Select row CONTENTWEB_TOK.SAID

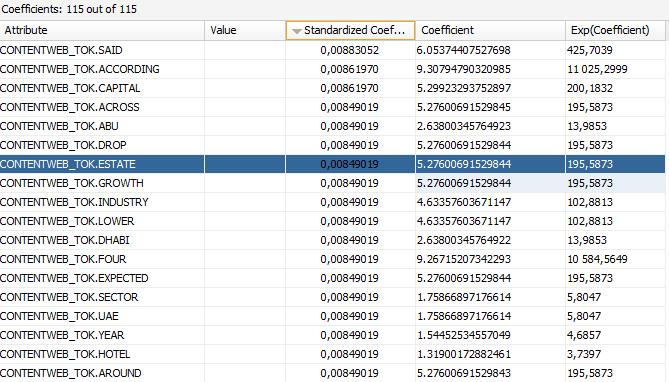click(332, 50)
